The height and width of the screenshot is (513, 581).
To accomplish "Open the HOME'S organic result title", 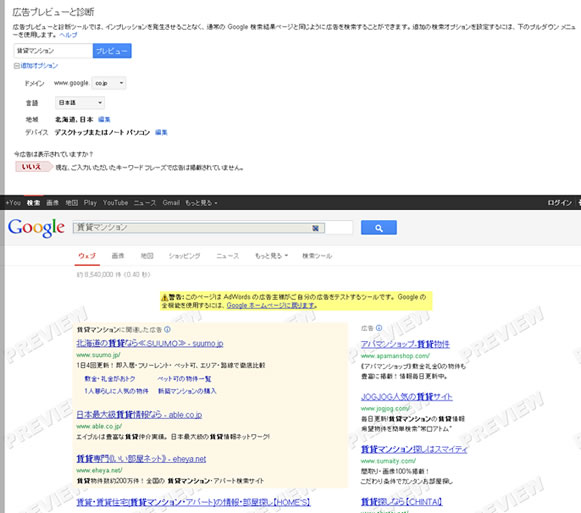I will click(x=193, y=502).
